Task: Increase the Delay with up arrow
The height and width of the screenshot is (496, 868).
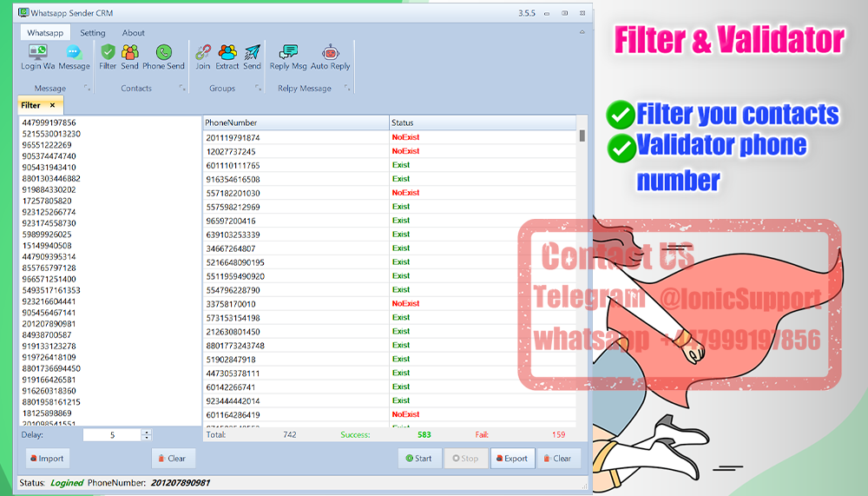Action: (x=146, y=433)
